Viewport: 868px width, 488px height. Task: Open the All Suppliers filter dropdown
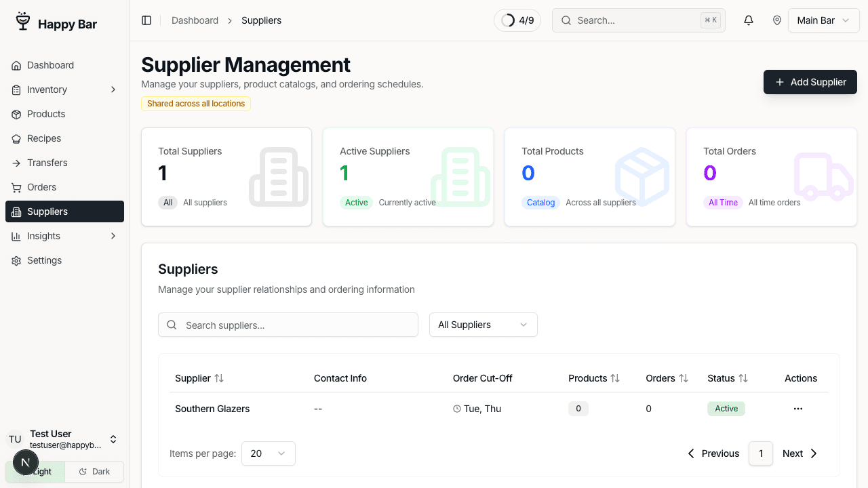pyautogui.click(x=483, y=325)
